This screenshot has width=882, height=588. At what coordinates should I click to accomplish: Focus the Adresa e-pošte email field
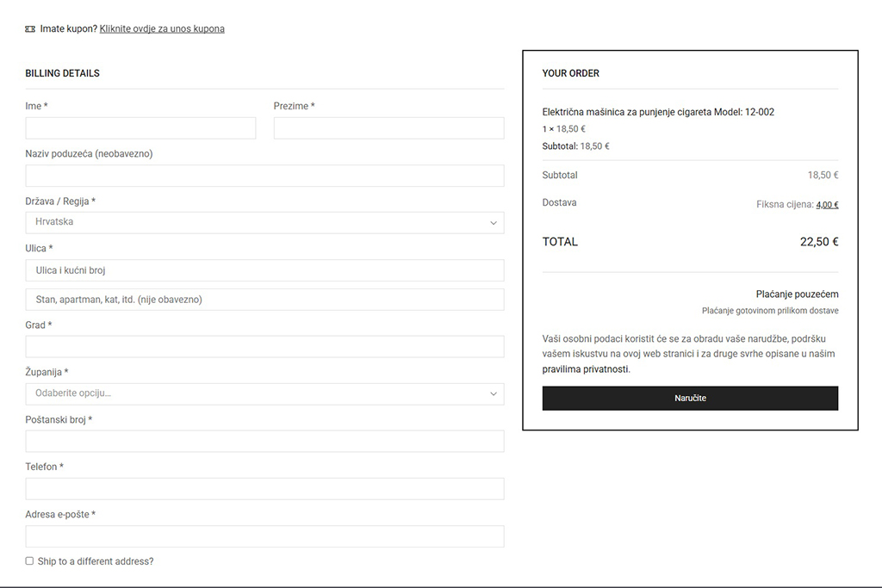click(x=264, y=536)
